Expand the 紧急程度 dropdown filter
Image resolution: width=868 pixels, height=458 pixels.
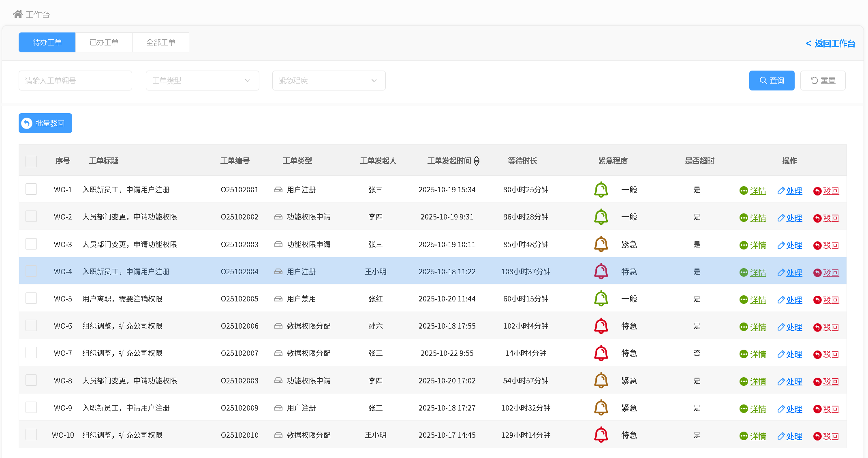coord(329,80)
